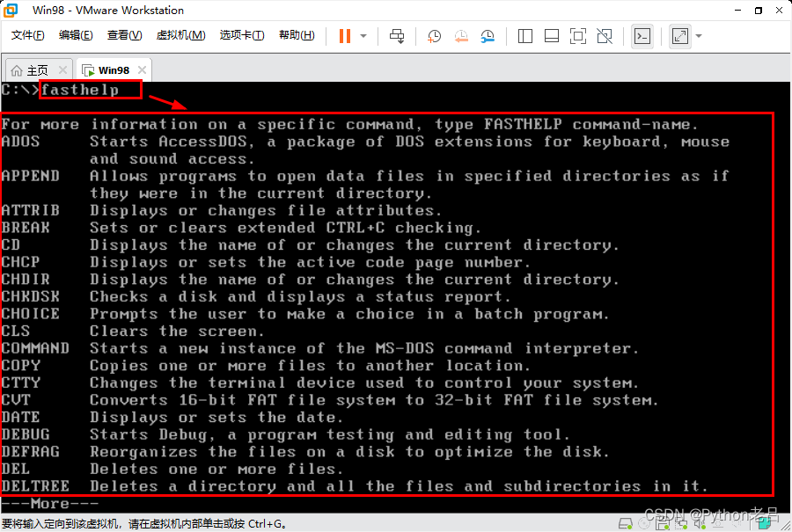The width and height of the screenshot is (792, 532).
Task: Close the 主页 tab
Action: (62, 69)
